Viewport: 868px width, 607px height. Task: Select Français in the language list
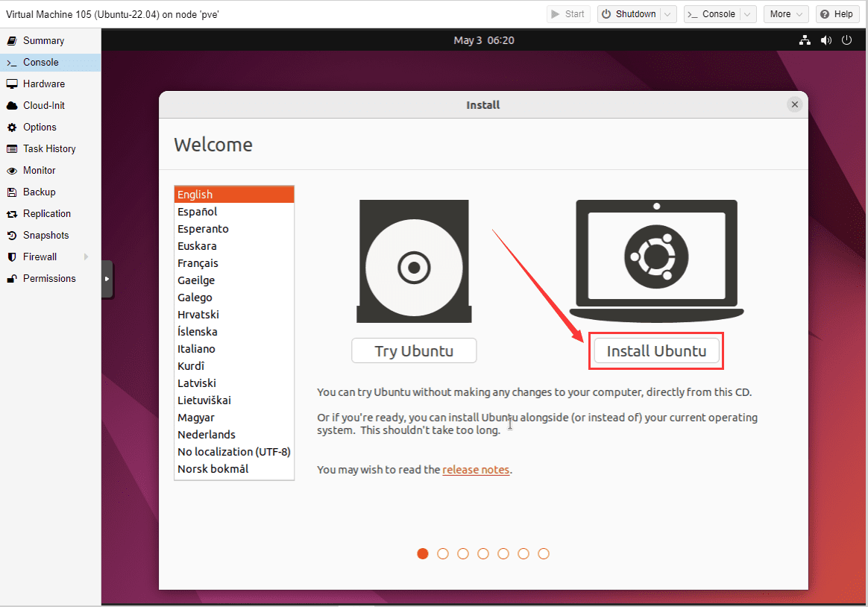coord(234,262)
